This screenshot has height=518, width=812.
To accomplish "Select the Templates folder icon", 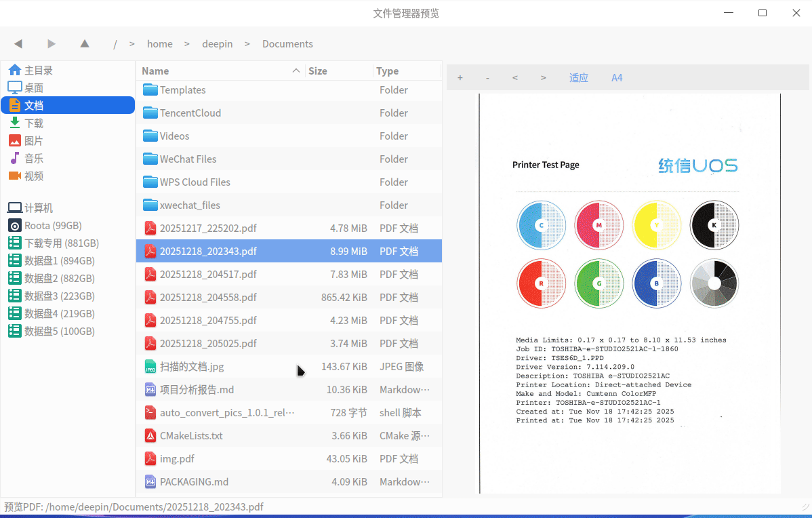I will pyautogui.click(x=150, y=89).
